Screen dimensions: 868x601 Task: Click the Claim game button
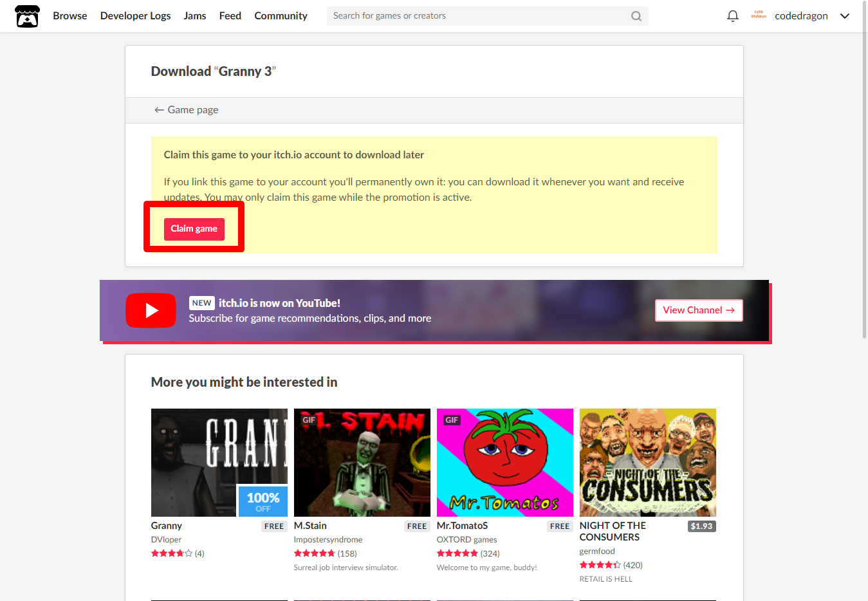click(194, 229)
